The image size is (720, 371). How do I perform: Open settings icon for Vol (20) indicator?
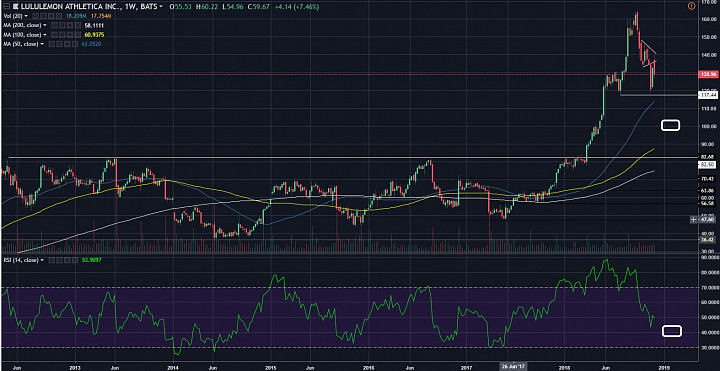(x=43, y=16)
